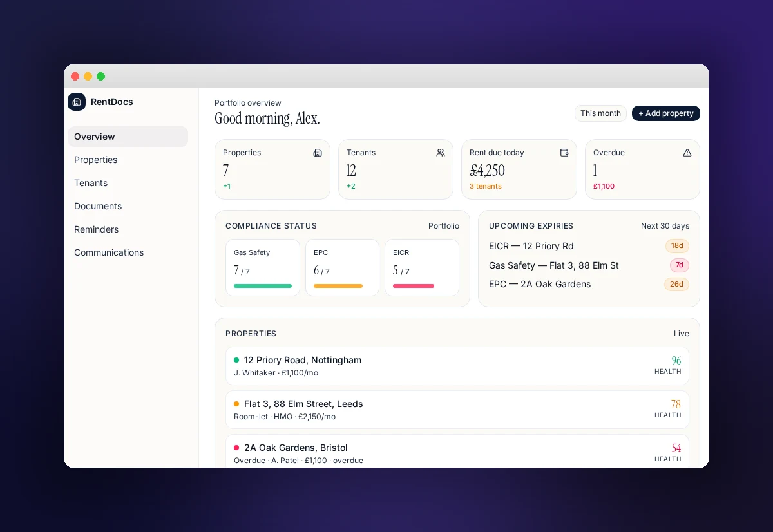The image size is (773, 532).
Task: Open the Communications page
Action: [128, 252]
